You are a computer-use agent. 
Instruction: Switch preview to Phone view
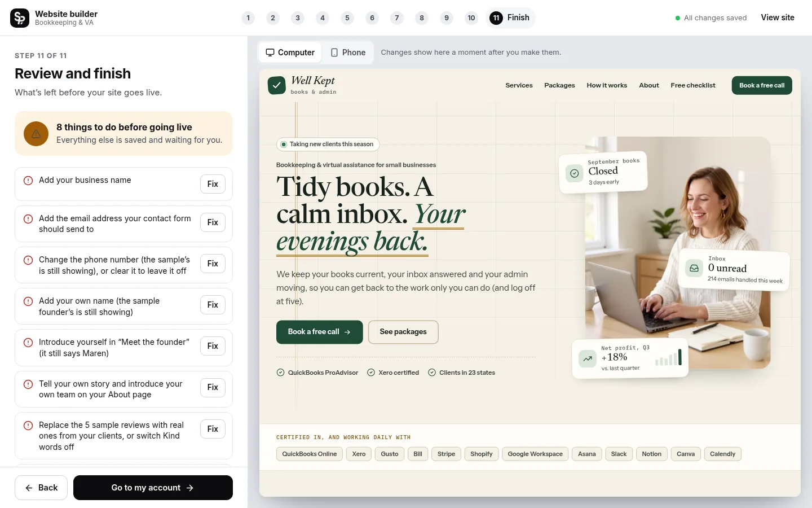tap(348, 52)
